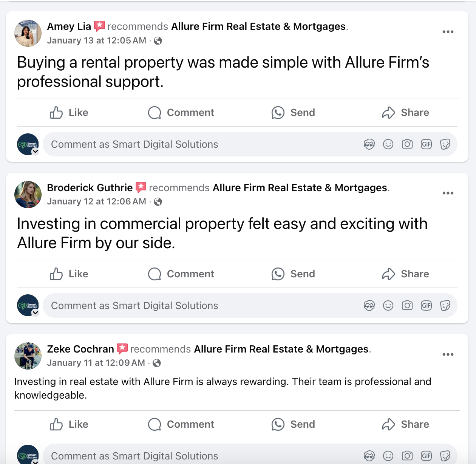This screenshot has height=464, width=476.
Task: Open three-dot options menu on Zeke Cochran's post
Action: pos(448,354)
